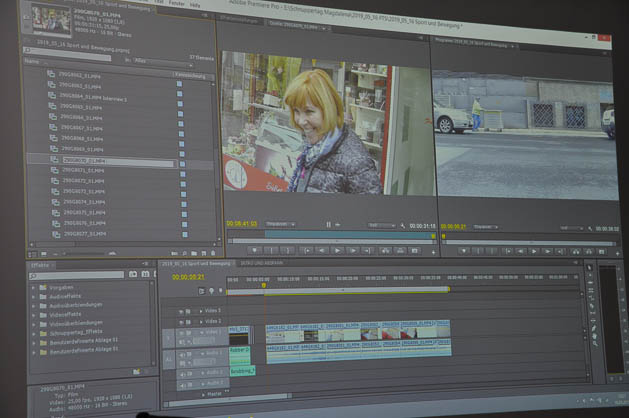The image size is (629, 418).
Task: Toggle Video 2 track output eye
Action: [181, 322]
